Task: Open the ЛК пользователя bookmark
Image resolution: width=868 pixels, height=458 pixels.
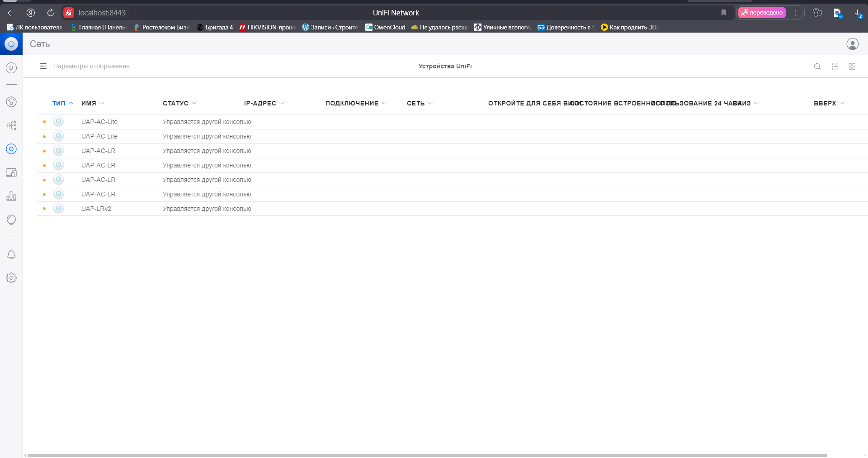Action: click(x=34, y=27)
